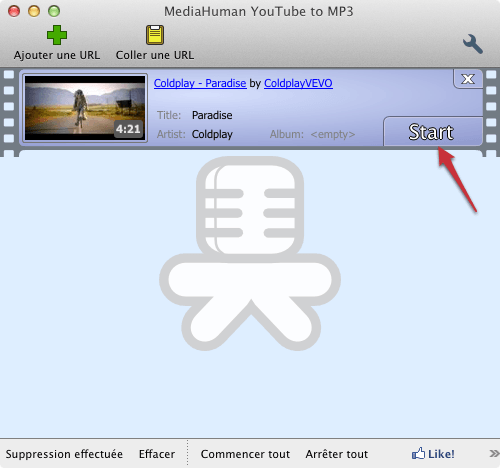This screenshot has width=500, height=468.
Task: Edit the Title field showing Paradise
Action: [x=212, y=115]
